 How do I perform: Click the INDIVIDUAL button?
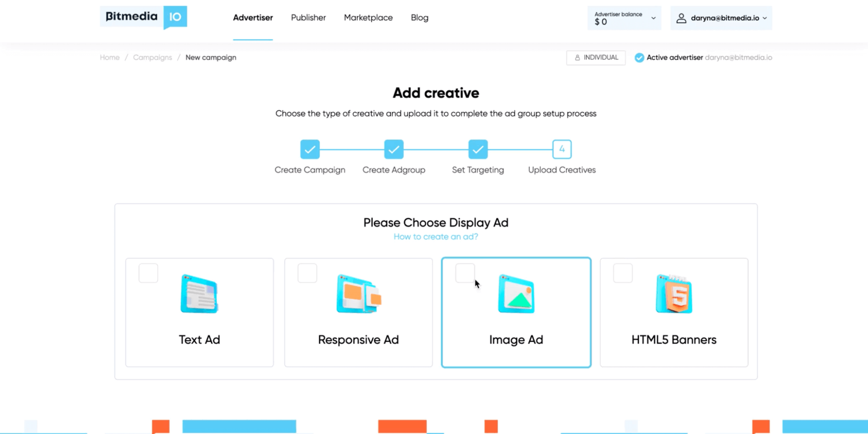point(596,57)
